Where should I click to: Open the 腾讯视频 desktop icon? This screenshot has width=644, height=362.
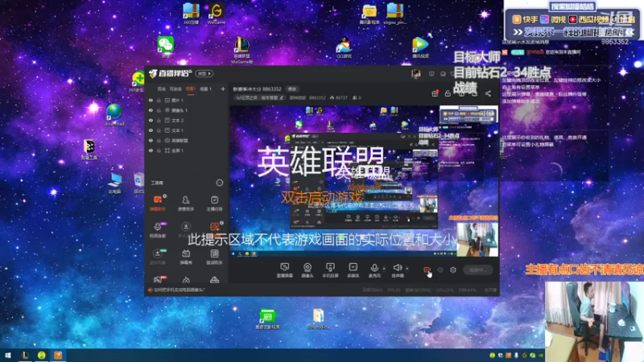419,47
